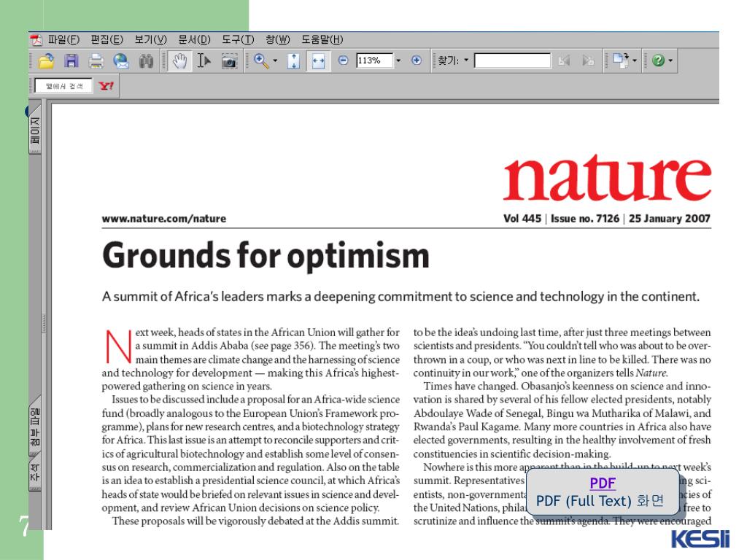Screen dimensions: 747x560
Task: Print the document using the printer icon
Action: [96, 61]
